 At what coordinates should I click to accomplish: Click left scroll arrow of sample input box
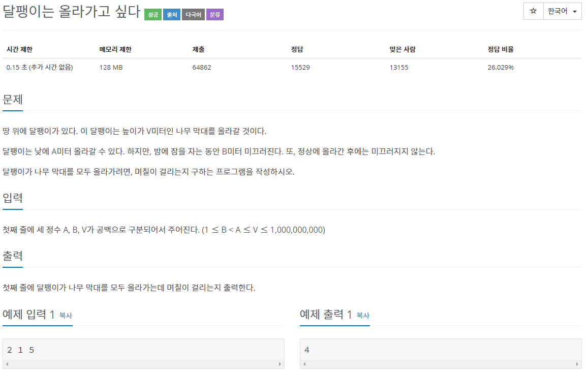[7, 364]
